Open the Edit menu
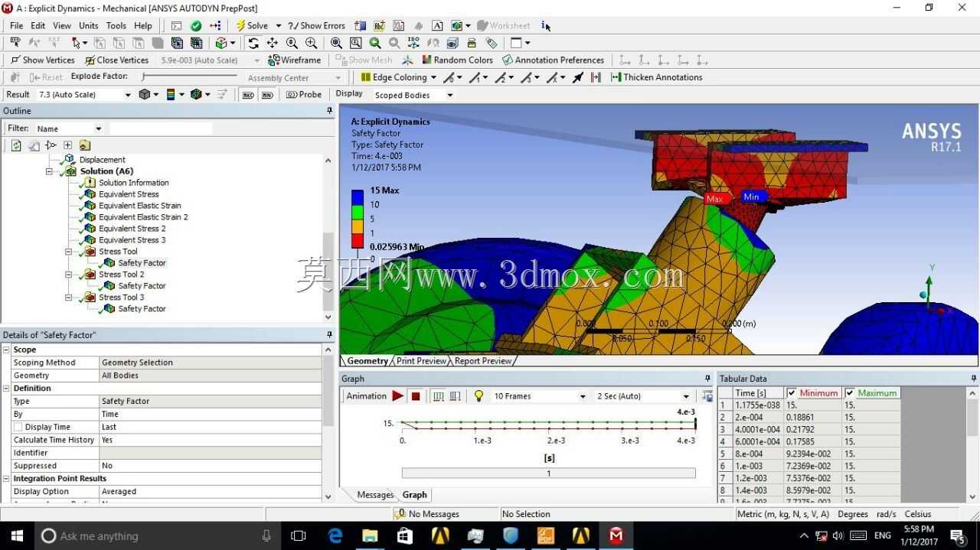 (x=38, y=25)
